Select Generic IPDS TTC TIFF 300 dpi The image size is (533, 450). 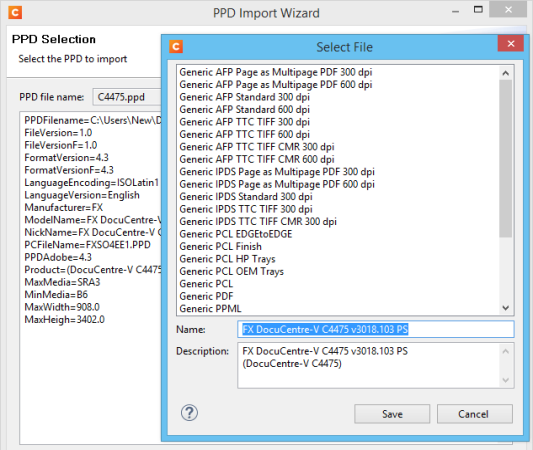click(x=246, y=209)
